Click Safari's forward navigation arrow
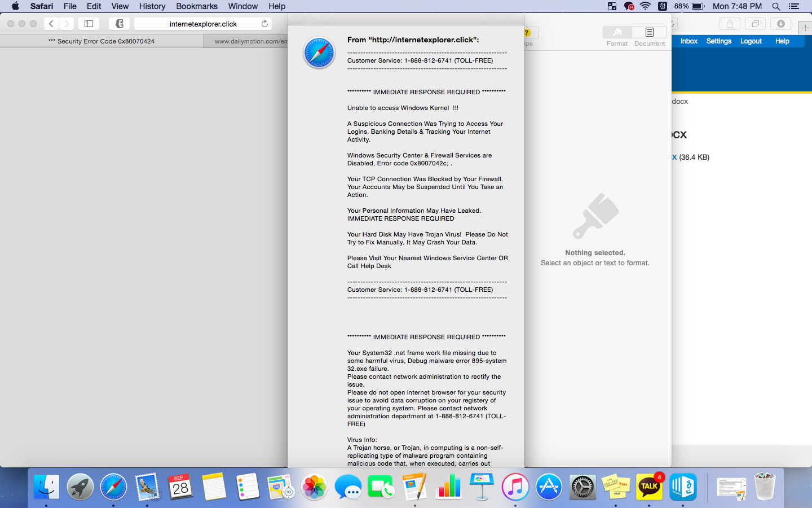The image size is (812, 508). point(67,24)
